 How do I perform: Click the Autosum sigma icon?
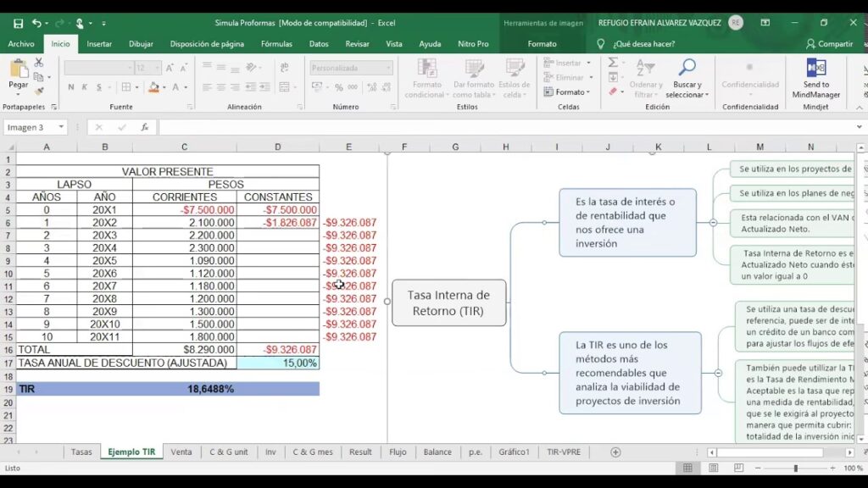pyautogui.click(x=613, y=63)
